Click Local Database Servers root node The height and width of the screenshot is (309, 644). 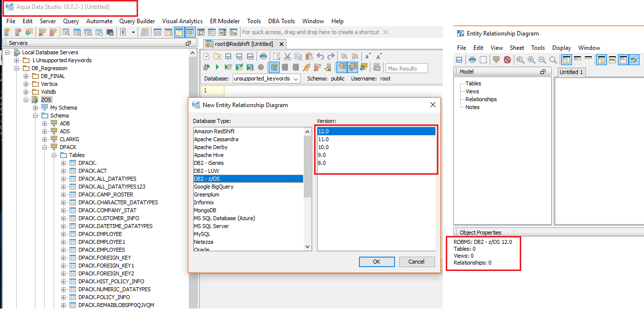coord(50,52)
